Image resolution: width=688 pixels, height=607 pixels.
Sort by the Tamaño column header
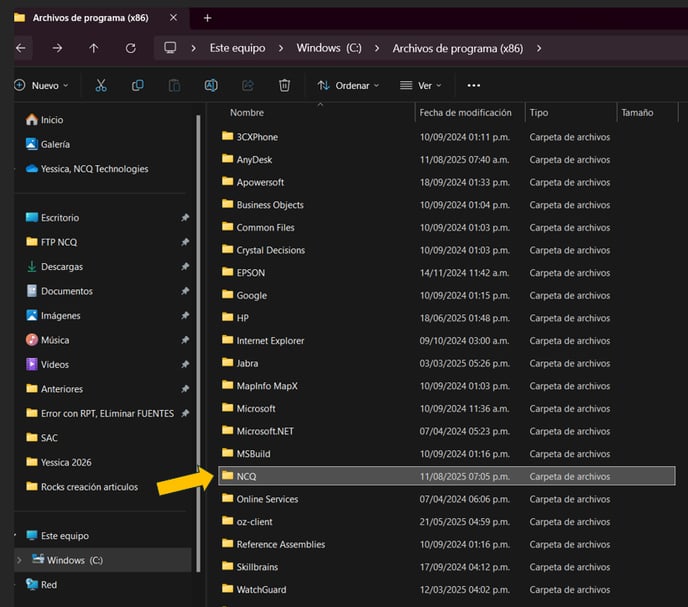pyautogui.click(x=637, y=112)
